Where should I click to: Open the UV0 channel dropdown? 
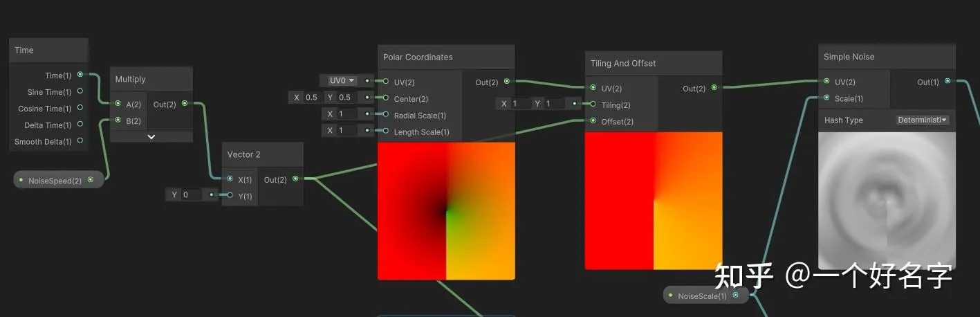coord(342,80)
